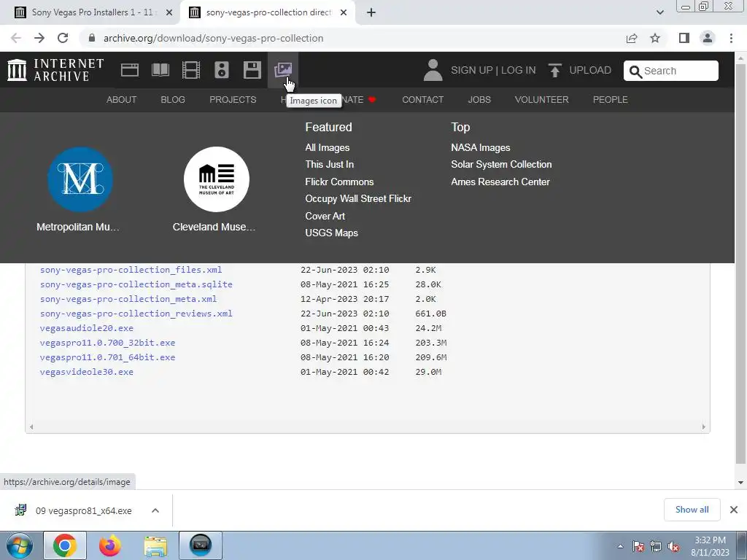747x560 pixels.
Task: Click the UPLOAD link text
Action: tap(590, 71)
